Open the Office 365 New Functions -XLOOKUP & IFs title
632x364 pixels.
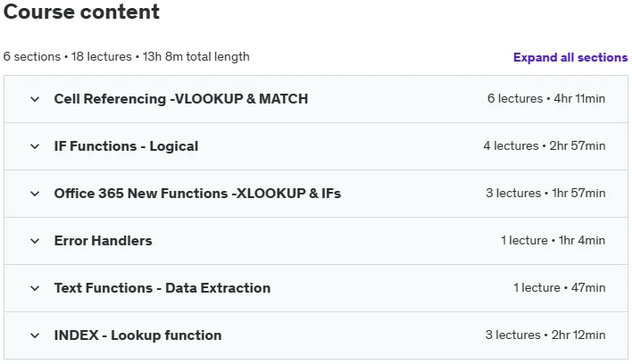coord(197,194)
